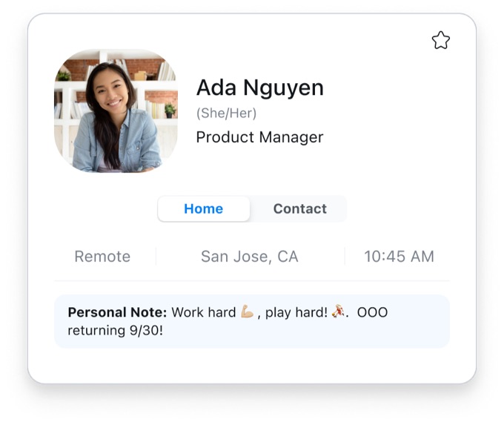Viewport: 504px width, 425px height.
Task: Click Ada Nguyen's profile photo
Action: pos(116,111)
